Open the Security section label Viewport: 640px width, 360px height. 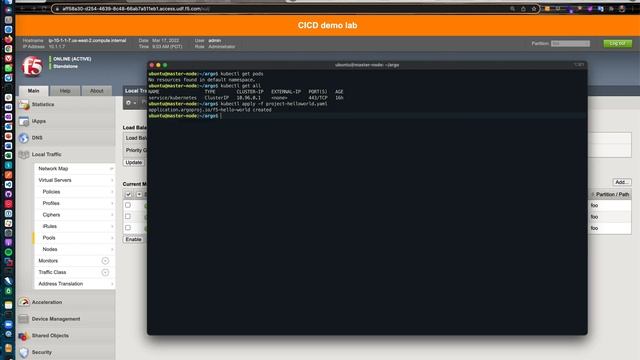42,352
